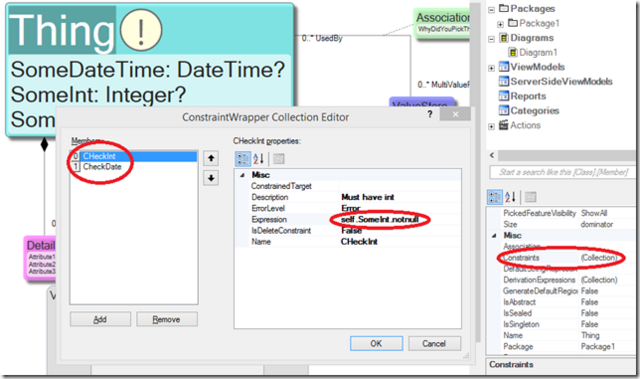The image size is (640, 379).
Task: Collapse the Misc category in dialog properties
Action: tap(242, 175)
